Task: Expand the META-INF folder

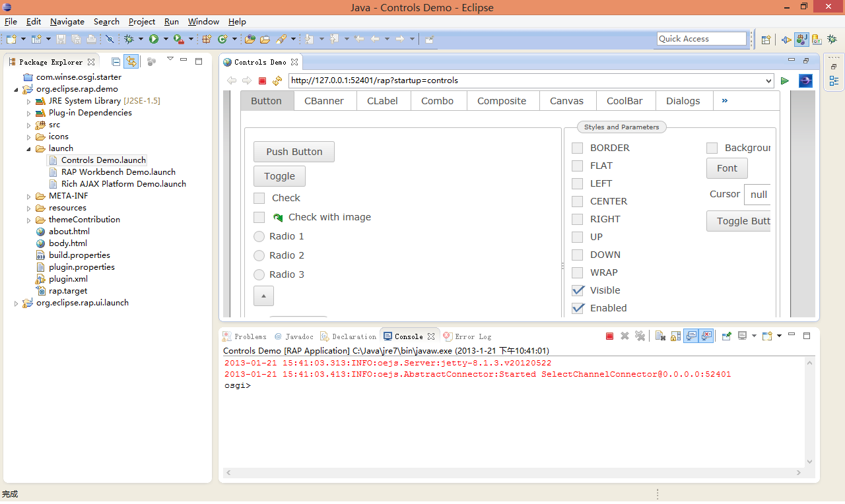Action: coord(29,197)
